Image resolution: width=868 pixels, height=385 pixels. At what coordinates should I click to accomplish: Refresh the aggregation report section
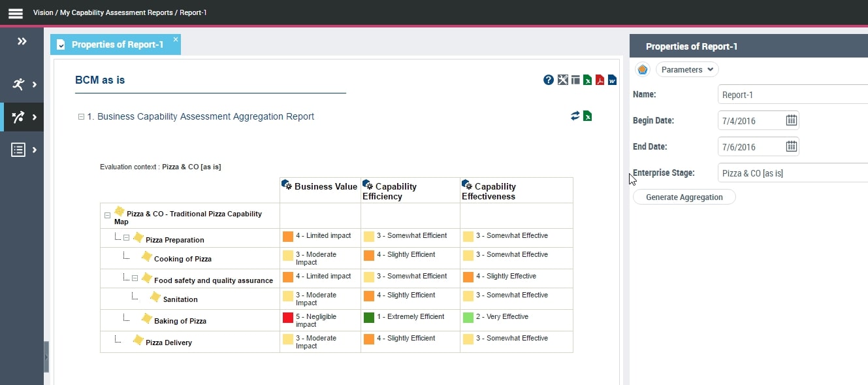(575, 116)
